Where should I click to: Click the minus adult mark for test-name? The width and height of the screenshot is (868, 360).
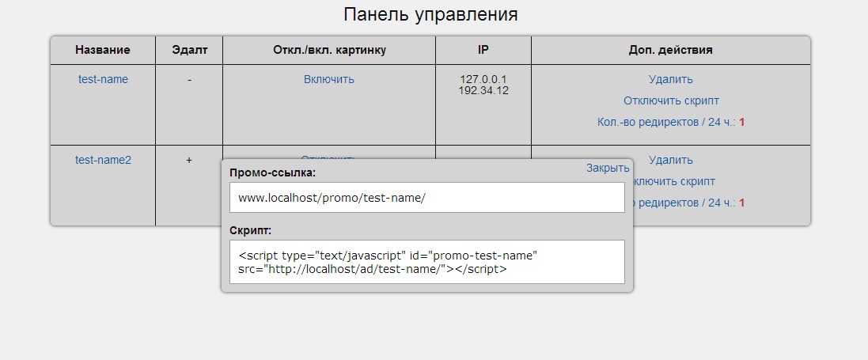pos(189,79)
